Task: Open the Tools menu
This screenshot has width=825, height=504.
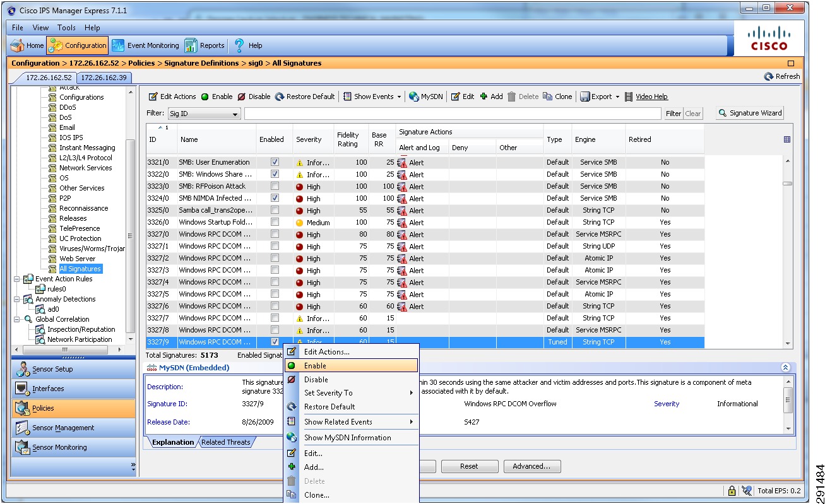Action: tap(66, 28)
